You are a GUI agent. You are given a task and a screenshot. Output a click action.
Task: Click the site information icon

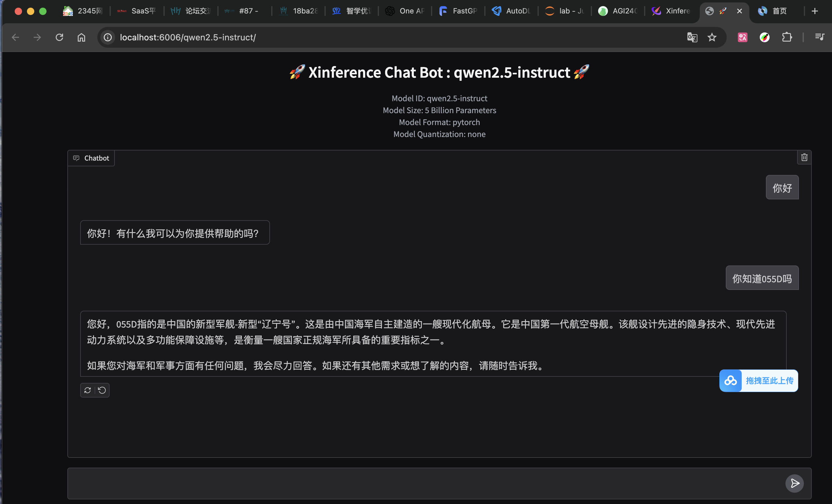coord(108,37)
